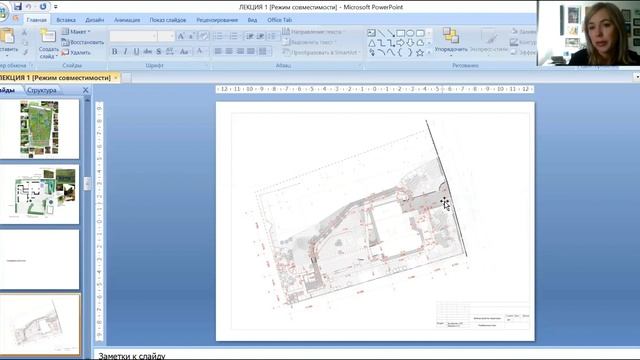Click the Columns icon in paragraph group

point(264,51)
